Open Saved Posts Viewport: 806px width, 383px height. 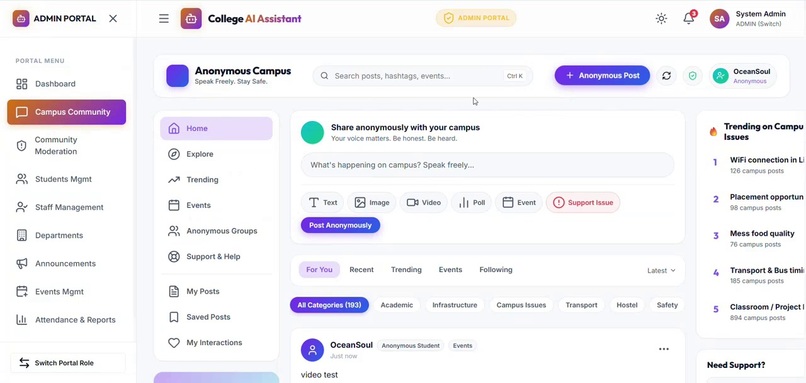216,317
